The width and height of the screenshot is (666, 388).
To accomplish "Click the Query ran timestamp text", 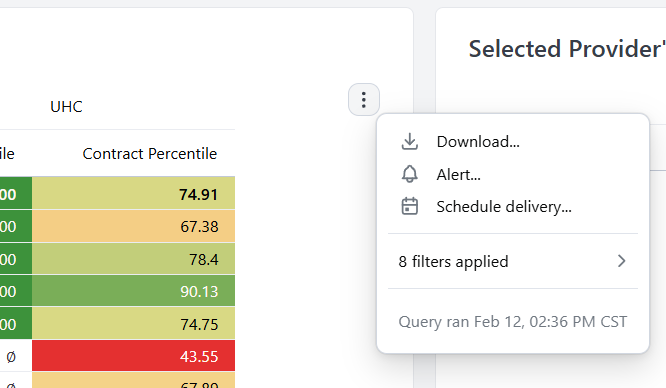I will click(x=513, y=322).
